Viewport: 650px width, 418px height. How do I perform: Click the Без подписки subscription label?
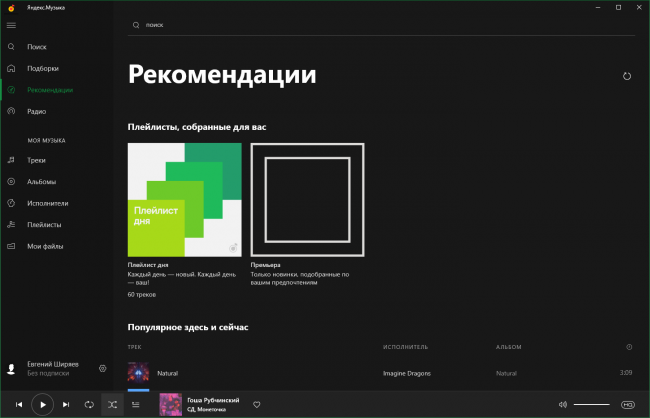pyautogui.click(x=48, y=373)
